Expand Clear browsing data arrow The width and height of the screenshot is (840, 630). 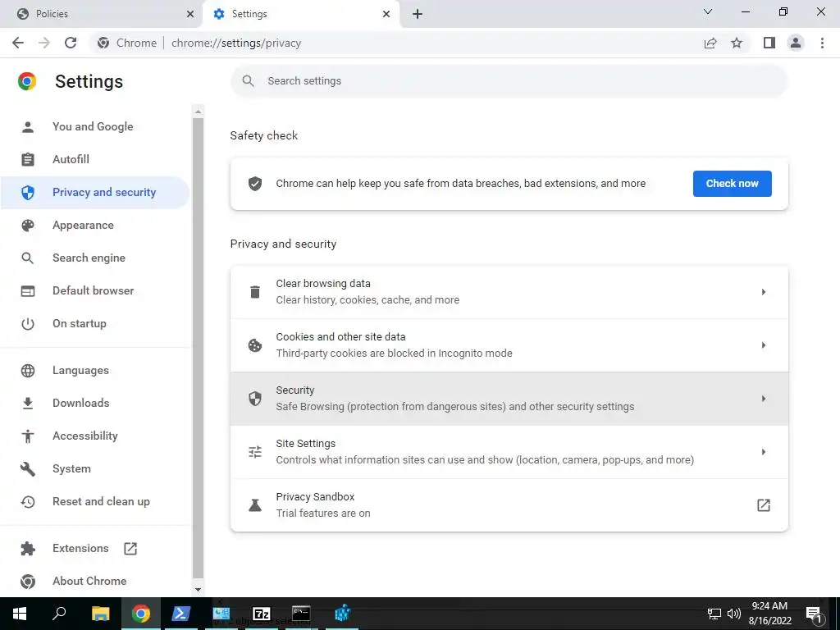pyautogui.click(x=764, y=292)
